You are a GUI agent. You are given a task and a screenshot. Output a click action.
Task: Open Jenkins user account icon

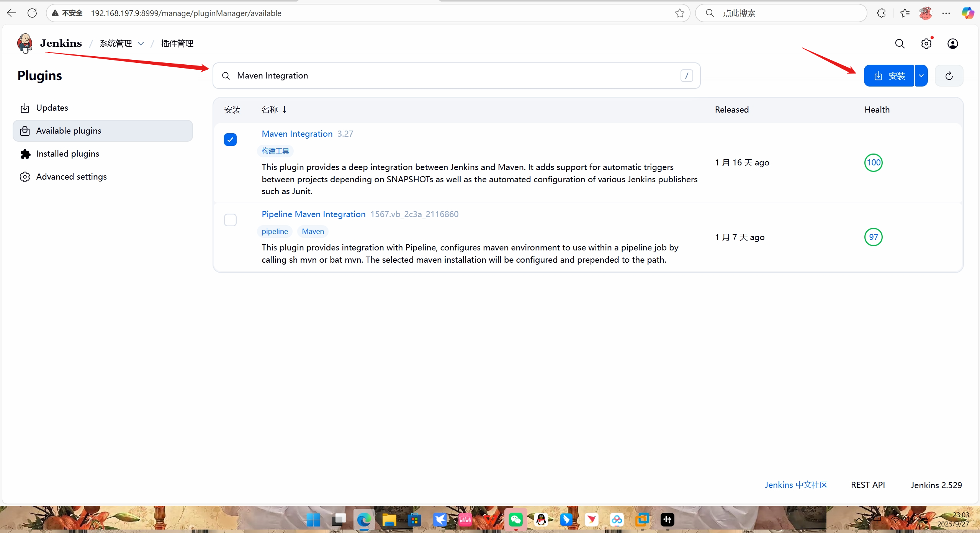953,44
